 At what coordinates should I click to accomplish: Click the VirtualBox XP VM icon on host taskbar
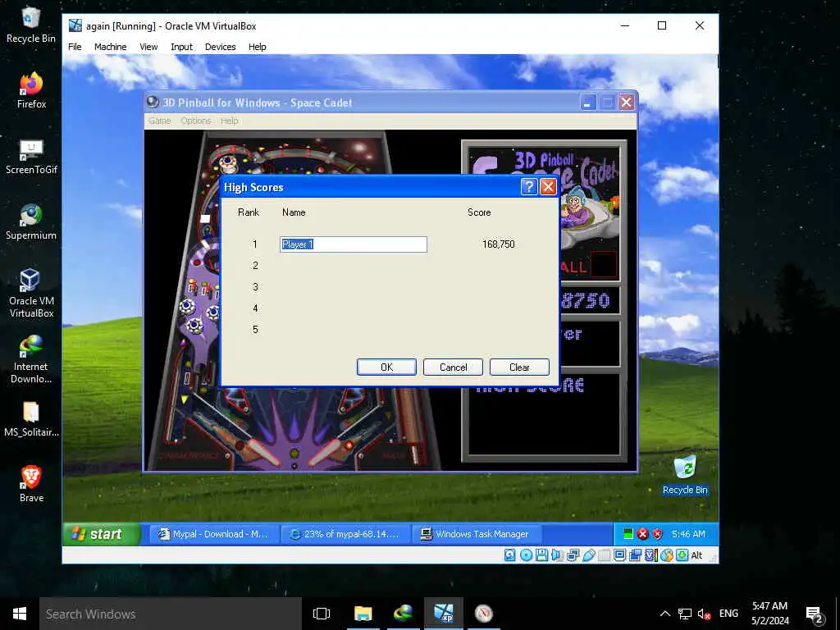pos(444,614)
